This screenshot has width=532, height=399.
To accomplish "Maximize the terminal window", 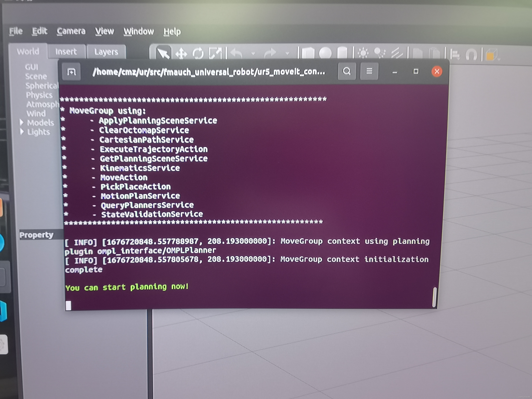I will click(416, 71).
